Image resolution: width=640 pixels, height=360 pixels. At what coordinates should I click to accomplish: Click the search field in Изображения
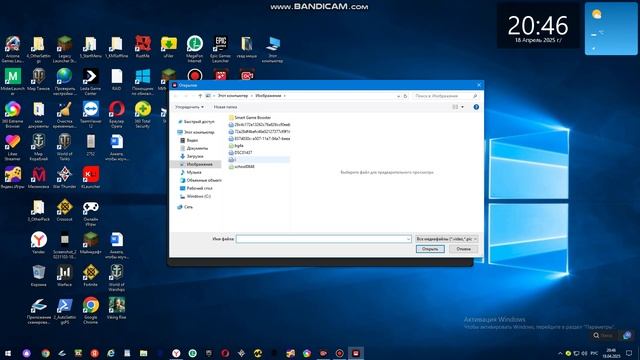(x=445, y=96)
